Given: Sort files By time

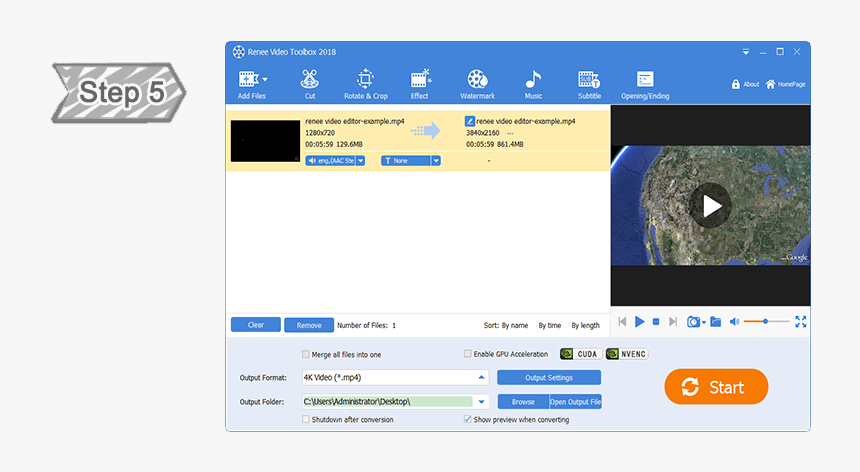Looking at the screenshot, I should pos(550,326).
